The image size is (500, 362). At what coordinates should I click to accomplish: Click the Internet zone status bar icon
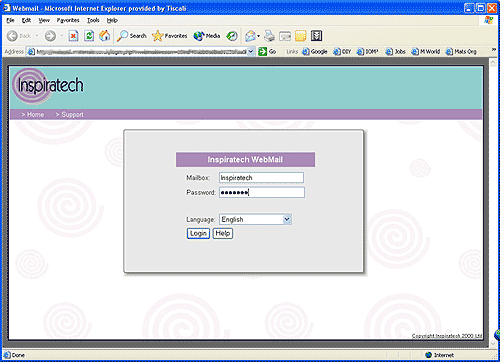pyautogui.click(x=428, y=355)
